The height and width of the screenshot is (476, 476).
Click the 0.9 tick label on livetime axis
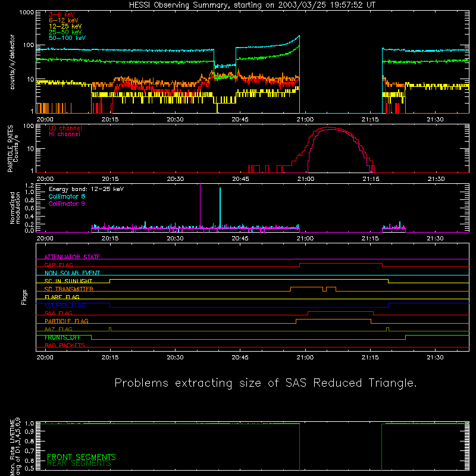coord(29,431)
